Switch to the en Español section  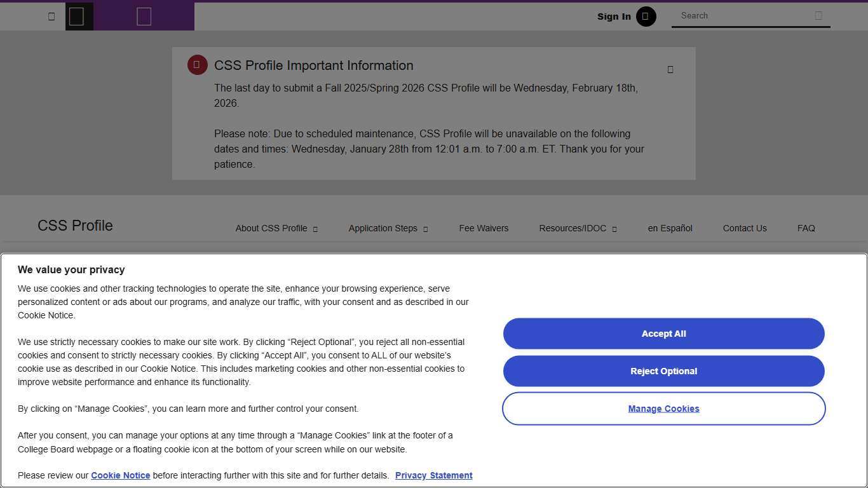670,228
